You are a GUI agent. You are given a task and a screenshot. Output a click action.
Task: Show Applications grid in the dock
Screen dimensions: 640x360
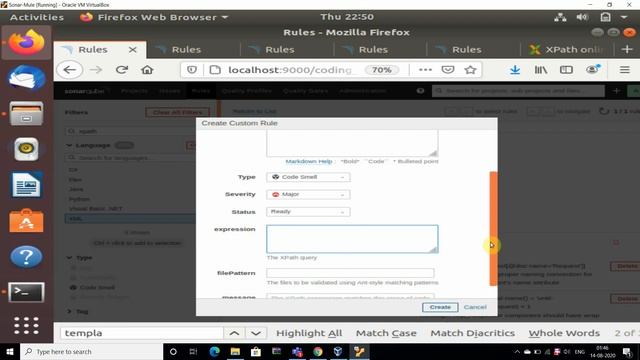tap(27, 325)
